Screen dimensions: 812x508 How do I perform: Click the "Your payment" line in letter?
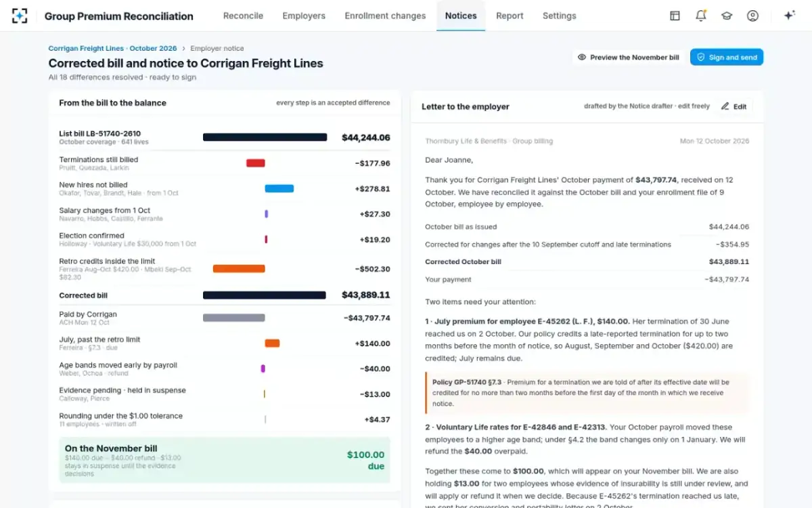(x=587, y=279)
